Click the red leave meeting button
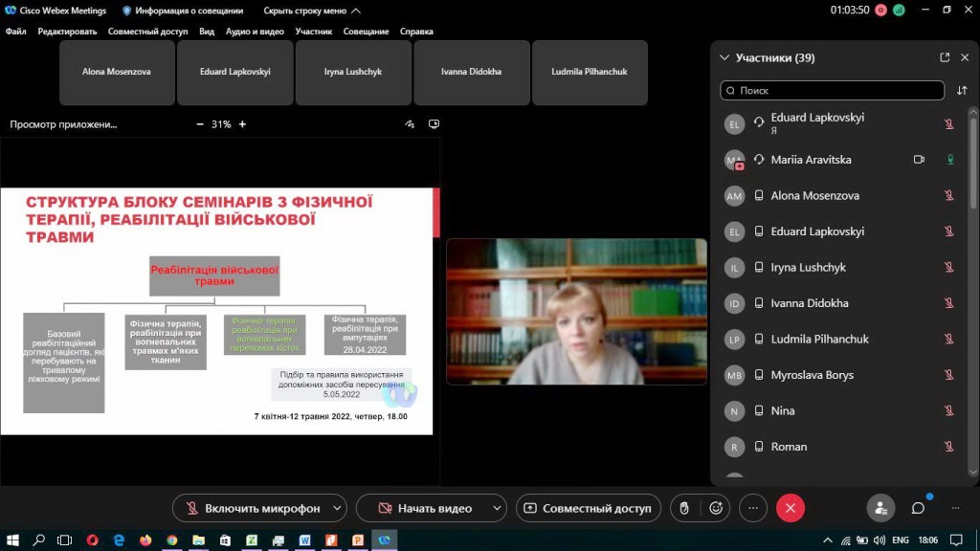The width and height of the screenshot is (980, 551). [790, 508]
